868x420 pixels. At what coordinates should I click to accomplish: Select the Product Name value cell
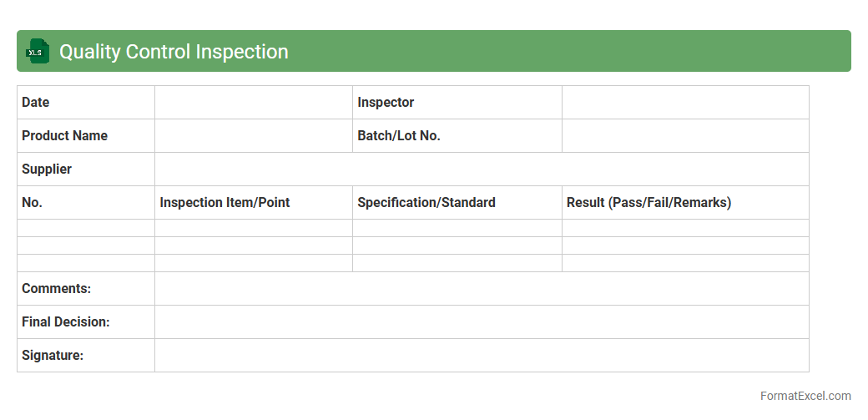254,136
